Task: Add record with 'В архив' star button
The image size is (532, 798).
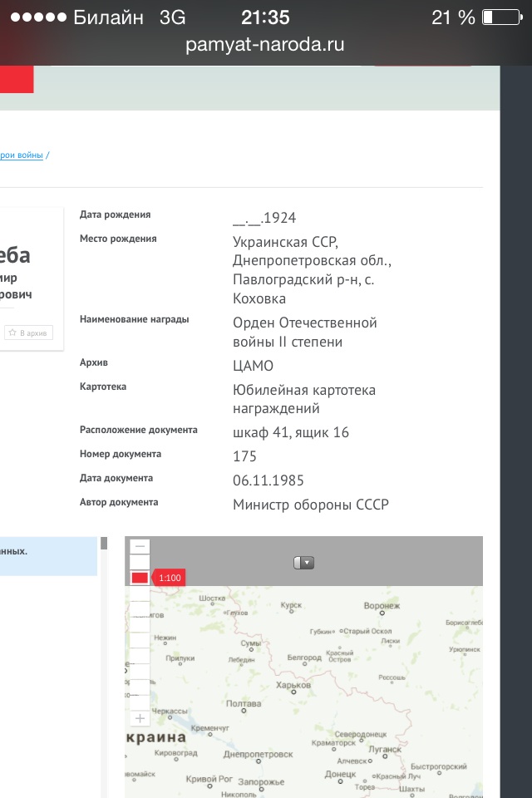Action: coord(29,332)
